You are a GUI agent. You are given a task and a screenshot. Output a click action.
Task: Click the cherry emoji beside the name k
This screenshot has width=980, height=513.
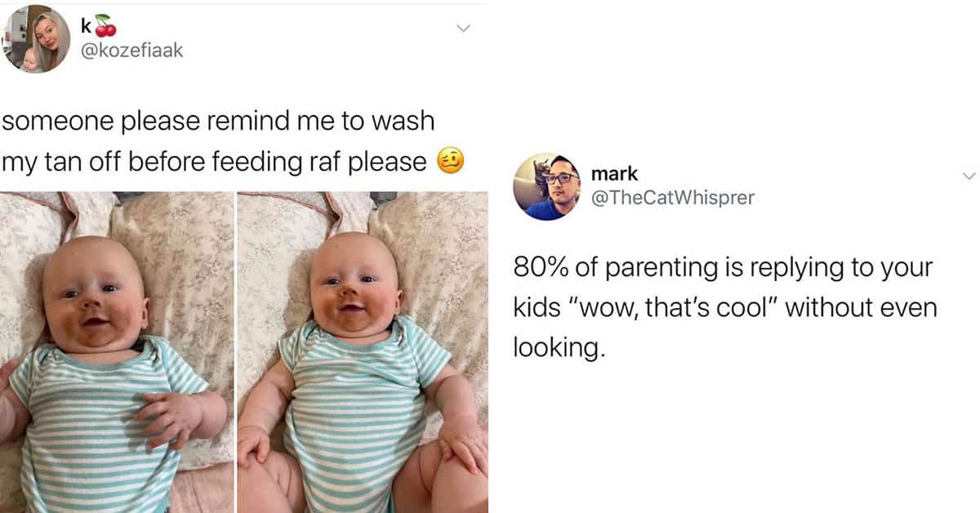pyautogui.click(x=105, y=27)
